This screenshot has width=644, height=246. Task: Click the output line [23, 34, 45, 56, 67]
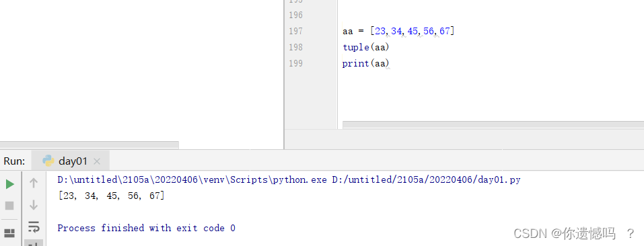pos(111,196)
